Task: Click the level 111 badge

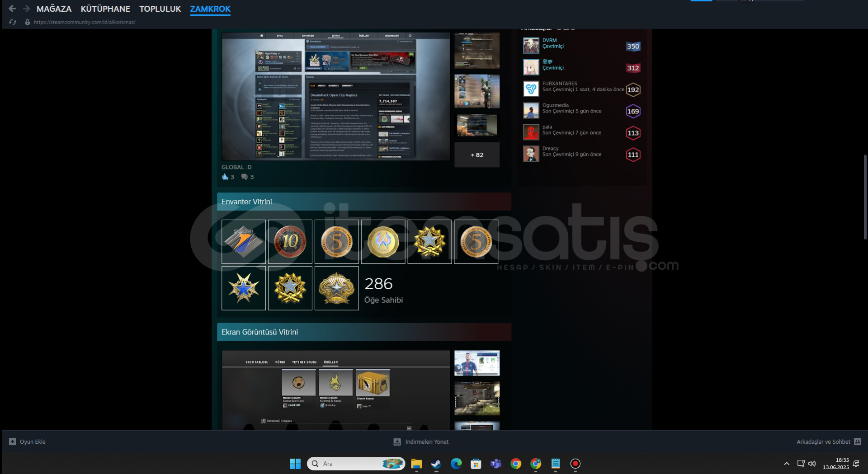Action: 633,155
